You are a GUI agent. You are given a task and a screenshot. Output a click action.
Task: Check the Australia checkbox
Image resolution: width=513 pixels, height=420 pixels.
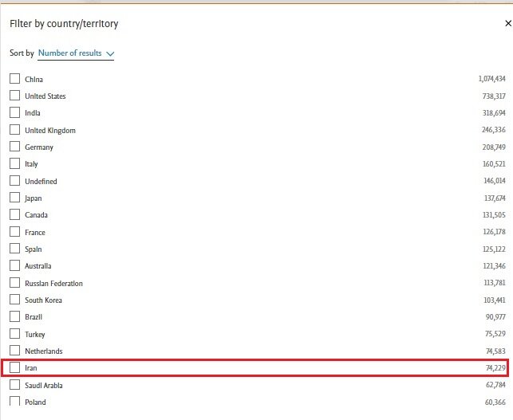click(x=14, y=266)
